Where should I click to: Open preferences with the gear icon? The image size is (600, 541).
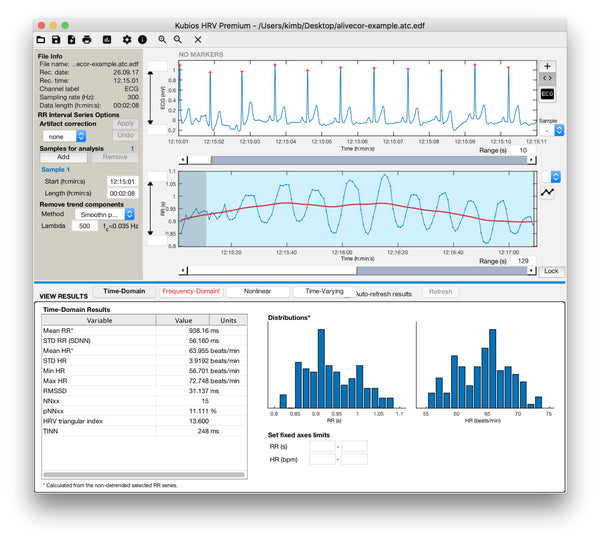coord(127,39)
